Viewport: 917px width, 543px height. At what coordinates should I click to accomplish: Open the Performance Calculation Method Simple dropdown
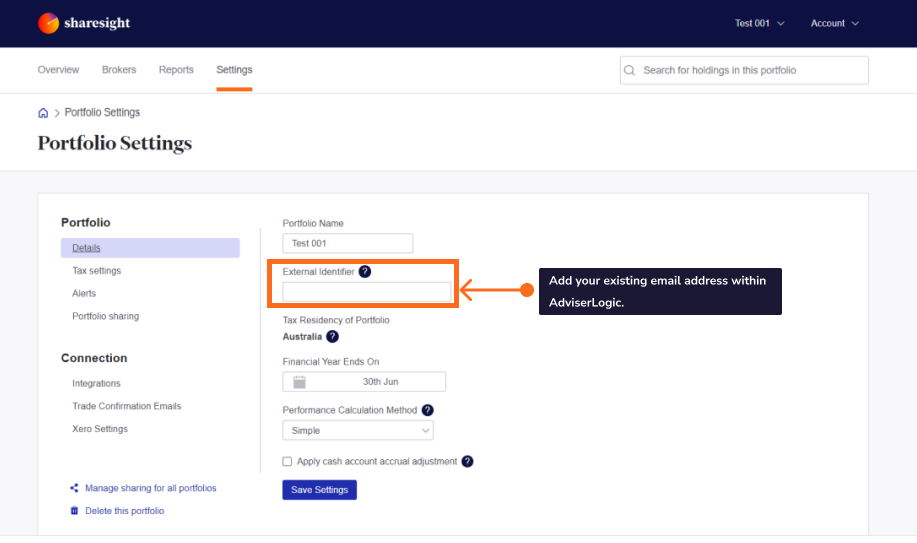[x=358, y=430]
